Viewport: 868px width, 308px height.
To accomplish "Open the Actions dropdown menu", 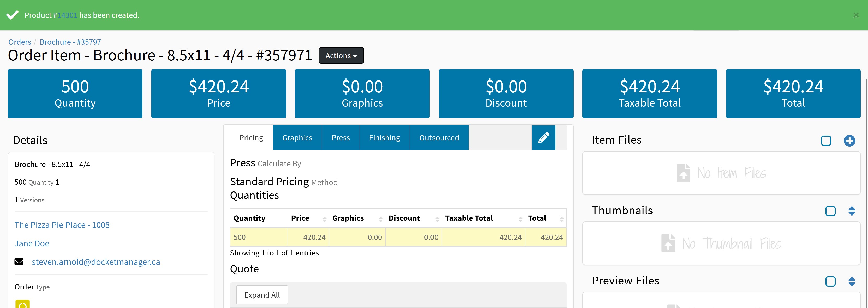I will tap(341, 56).
